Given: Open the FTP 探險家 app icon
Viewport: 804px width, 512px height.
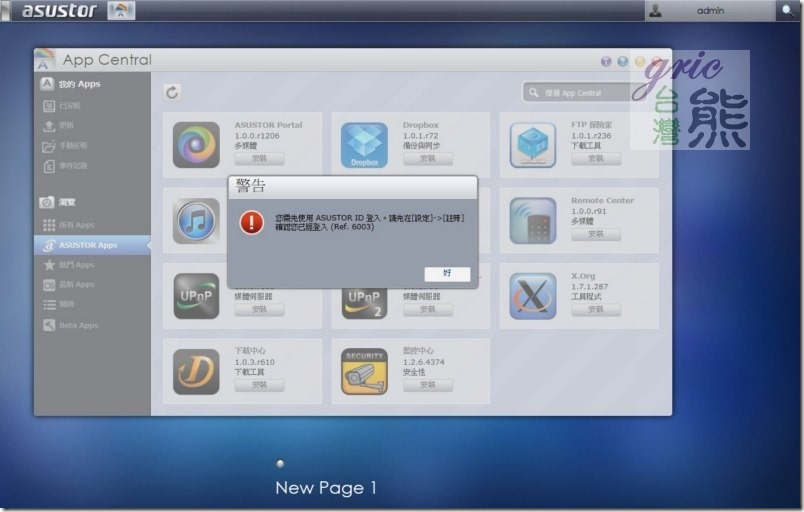Looking at the screenshot, I should point(533,145).
